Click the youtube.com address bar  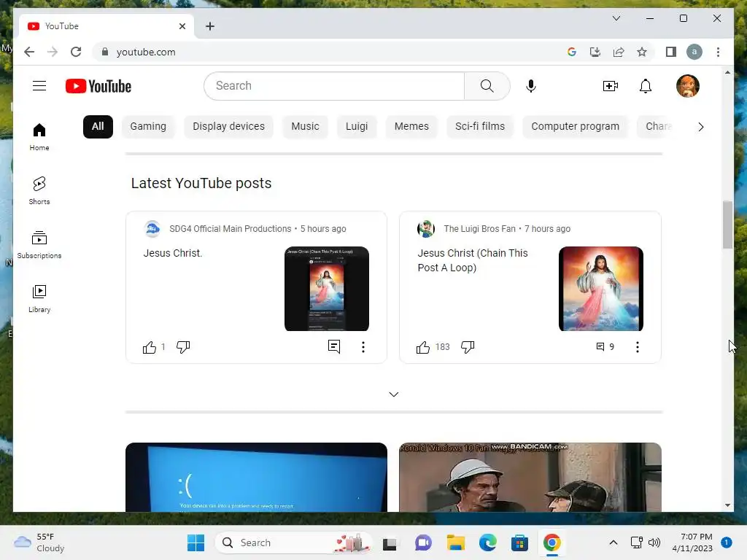[329, 52]
